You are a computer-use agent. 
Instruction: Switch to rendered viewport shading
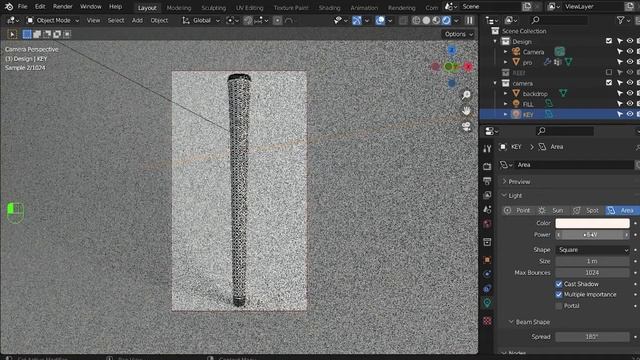point(446,20)
